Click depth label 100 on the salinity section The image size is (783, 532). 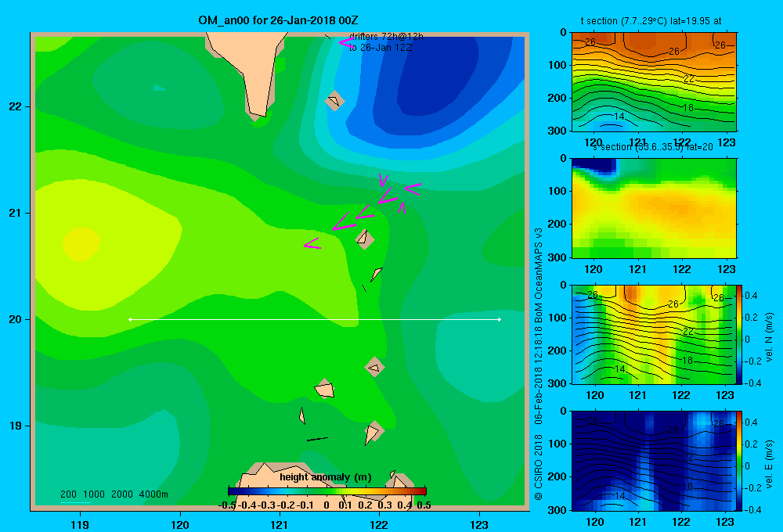tap(557, 191)
